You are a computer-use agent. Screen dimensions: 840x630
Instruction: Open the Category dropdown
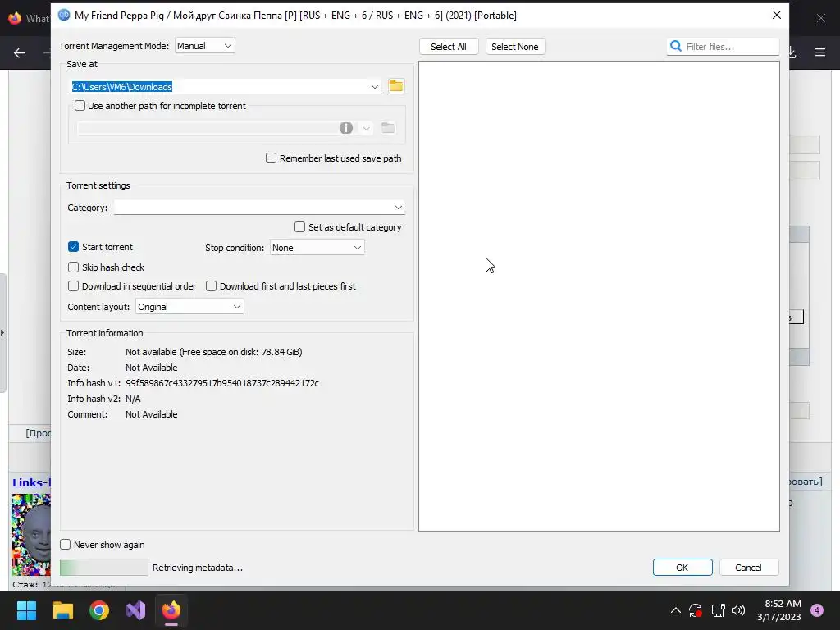(259, 208)
